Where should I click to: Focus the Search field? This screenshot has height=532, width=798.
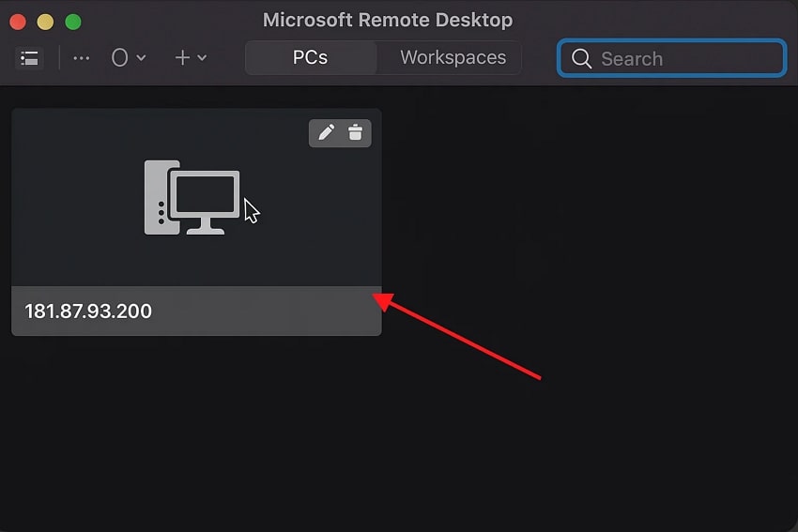tap(672, 58)
